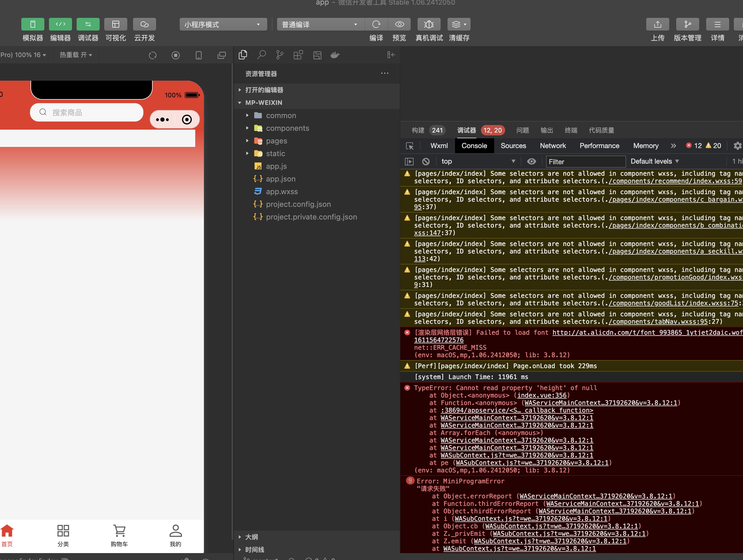Expand the static folder

point(317,154)
